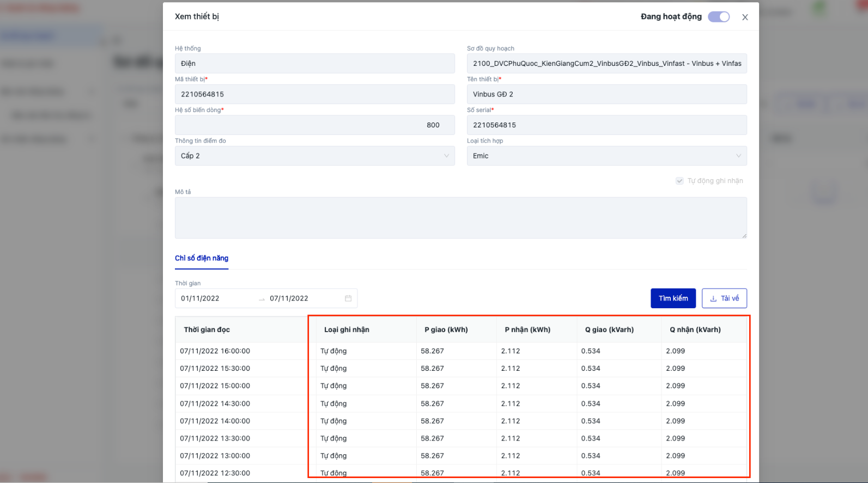The image size is (868, 483).
Task: Click the Thời gian đọc column header
Action: click(x=207, y=330)
